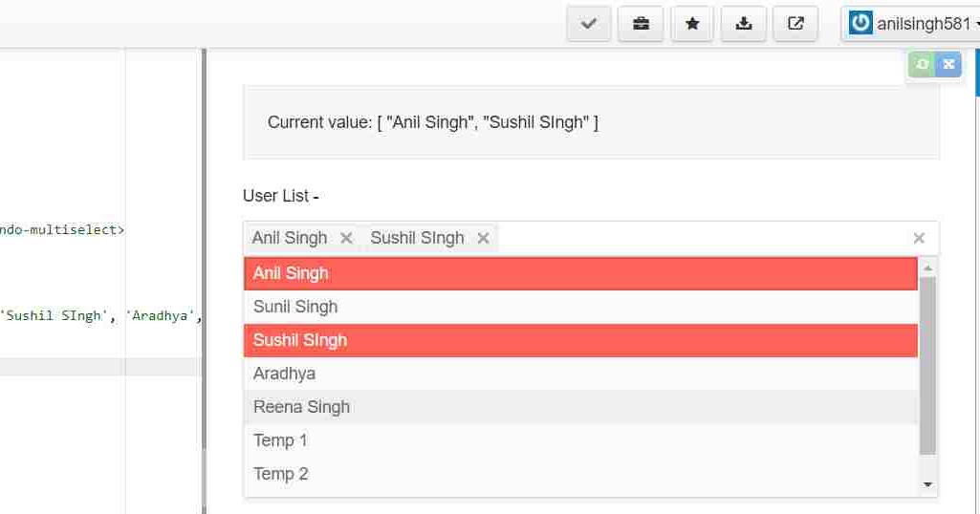Select Sunil Singh from the list
980x514 pixels.
pyautogui.click(x=580, y=307)
